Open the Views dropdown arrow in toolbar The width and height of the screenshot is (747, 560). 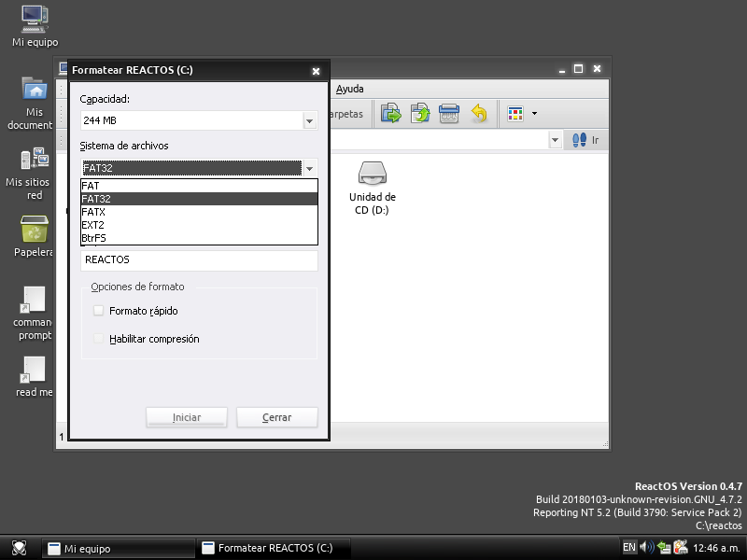point(534,113)
